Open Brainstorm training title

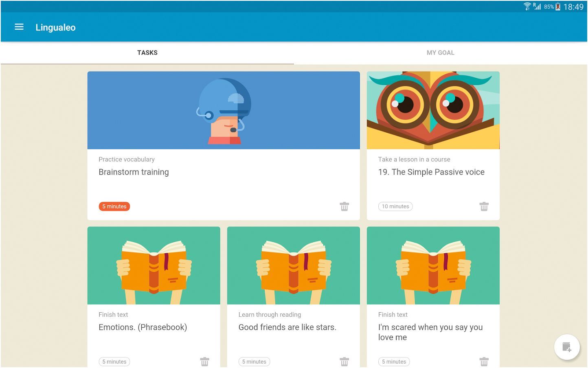(x=134, y=172)
